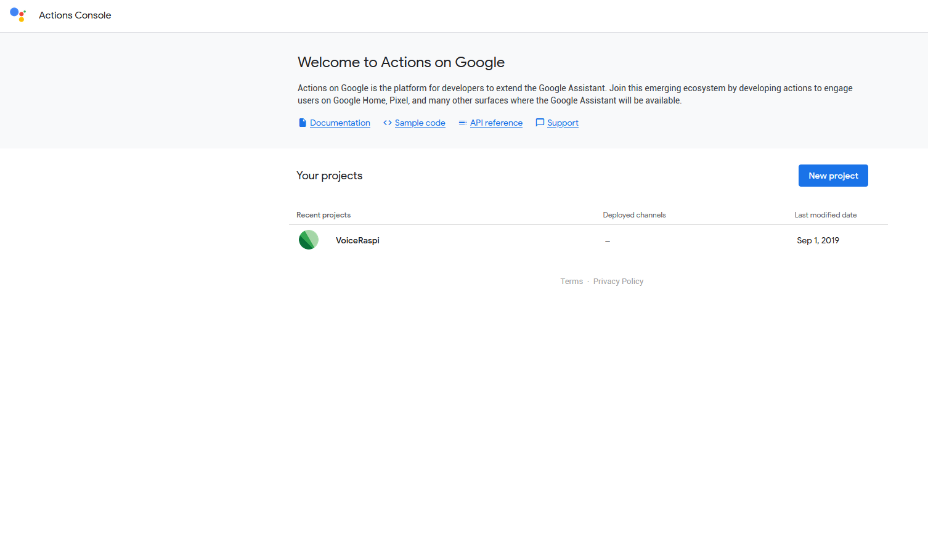Click the Support chat bubble icon

pos(540,123)
